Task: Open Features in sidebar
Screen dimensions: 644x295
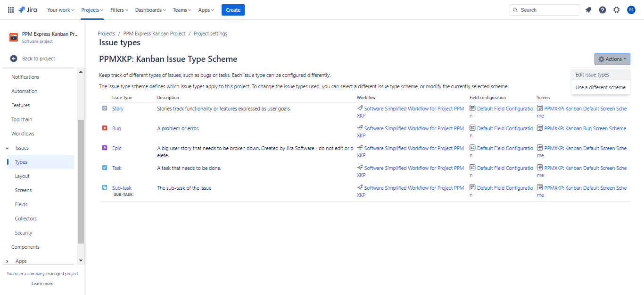Action: pyautogui.click(x=21, y=105)
